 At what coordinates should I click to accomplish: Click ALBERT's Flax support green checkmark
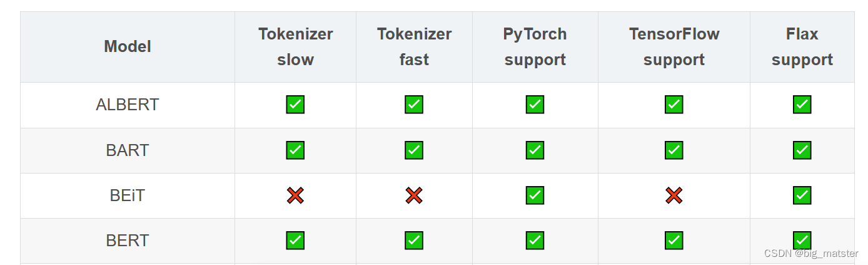(802, 105)
